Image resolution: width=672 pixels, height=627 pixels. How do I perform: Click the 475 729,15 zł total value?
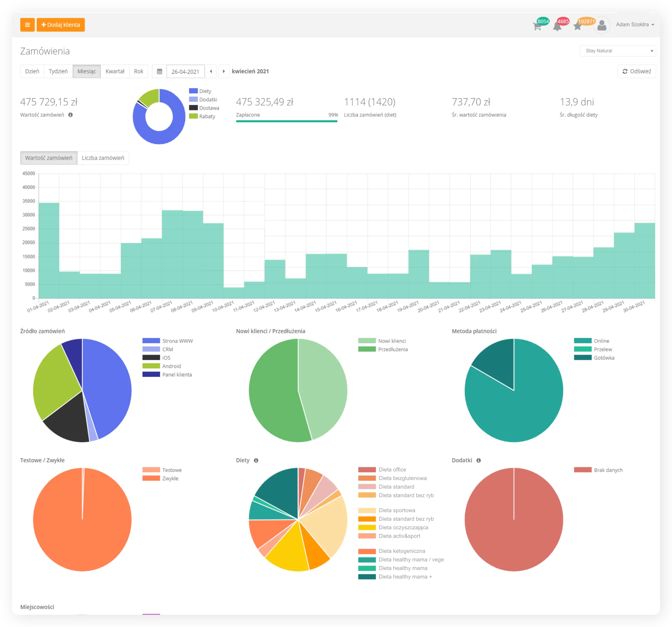49,102
